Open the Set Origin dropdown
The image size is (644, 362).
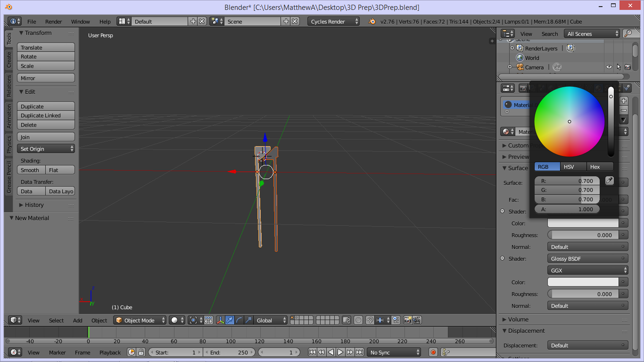coord(46,148)
